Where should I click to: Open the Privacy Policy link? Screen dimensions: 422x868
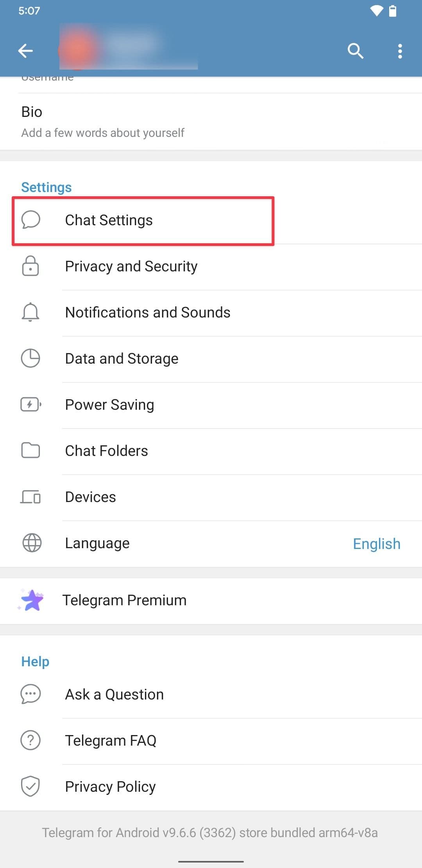click(110, 787)
